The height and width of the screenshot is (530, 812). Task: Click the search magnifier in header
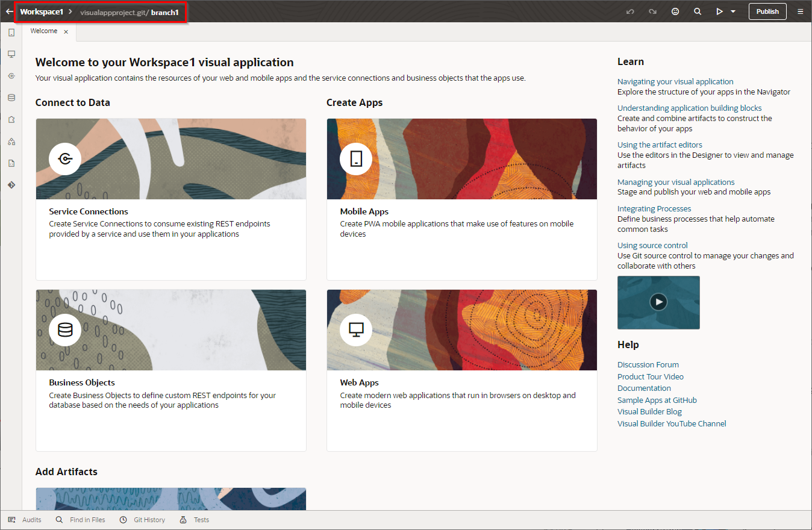(698, 11)
